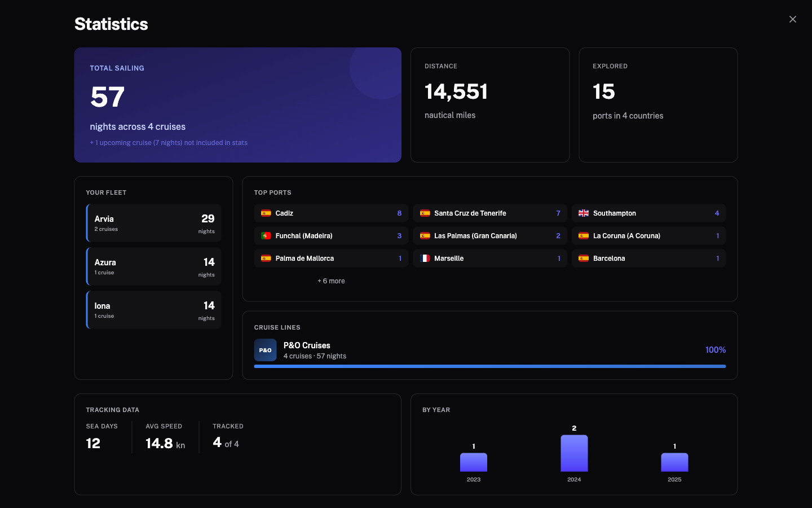Open the upcoming cruise details link

169,142
